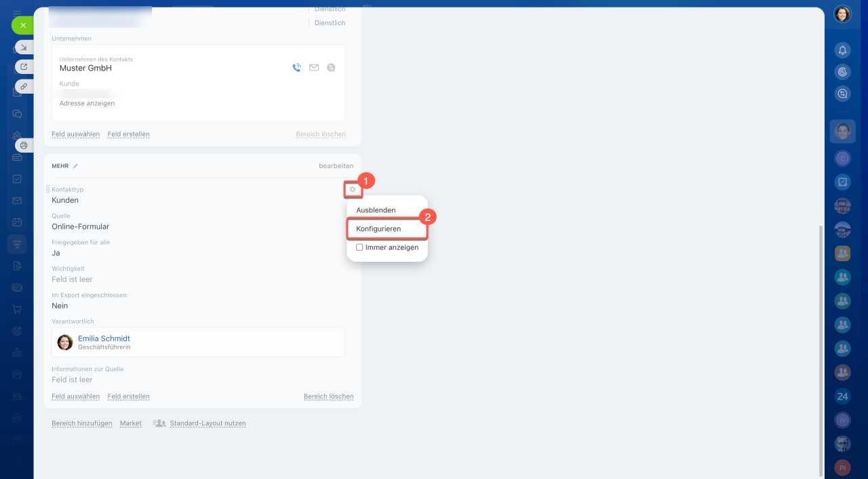The width and height of the screenshot is (868, 479).
Task: Click 'Feld auswählen' in the MEHR section
Action: tap(76, 396)
